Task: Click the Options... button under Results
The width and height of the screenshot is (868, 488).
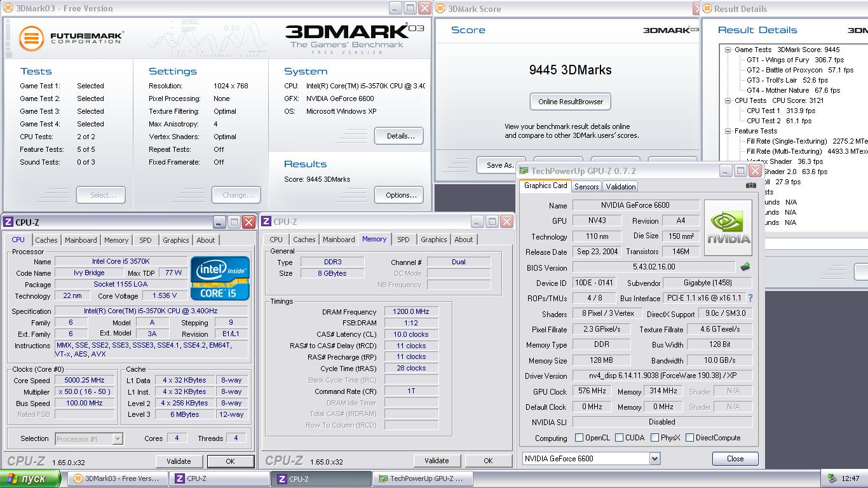Action: tap(400, 195)
